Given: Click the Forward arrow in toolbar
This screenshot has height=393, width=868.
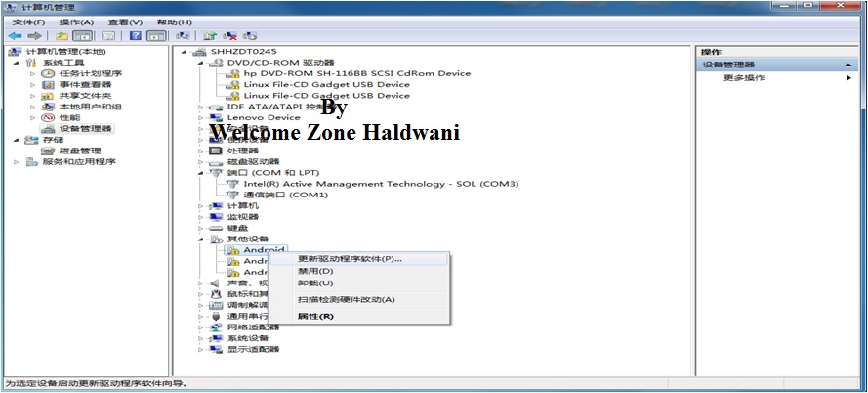Looking at the screenshot, I should click(x=35, y=36).
